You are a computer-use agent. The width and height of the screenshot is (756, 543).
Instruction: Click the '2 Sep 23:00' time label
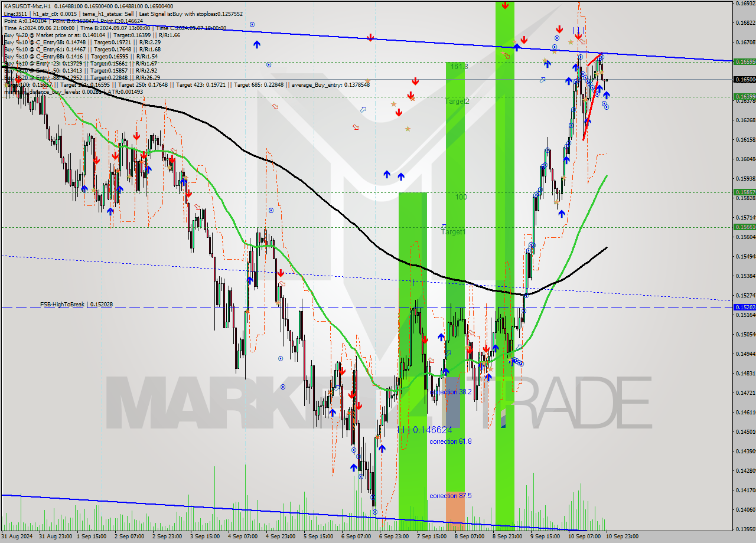pos(167,537)
